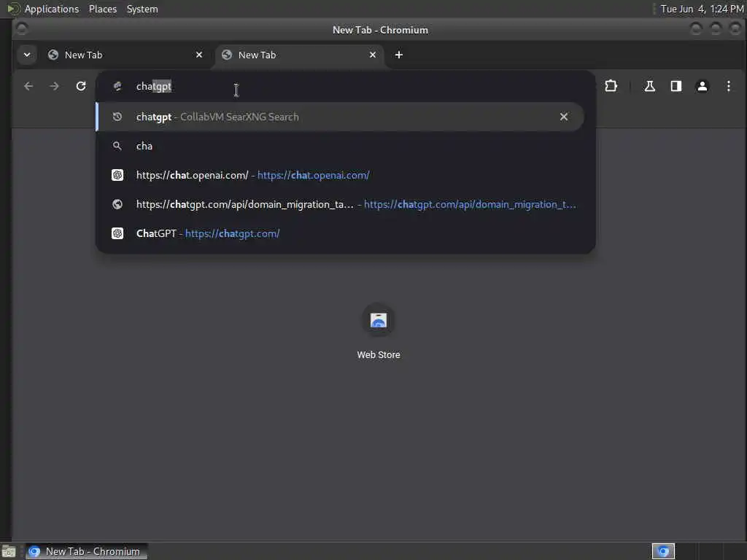Select the second New Tab
This screenshot has width=747, height=560.
300,55
